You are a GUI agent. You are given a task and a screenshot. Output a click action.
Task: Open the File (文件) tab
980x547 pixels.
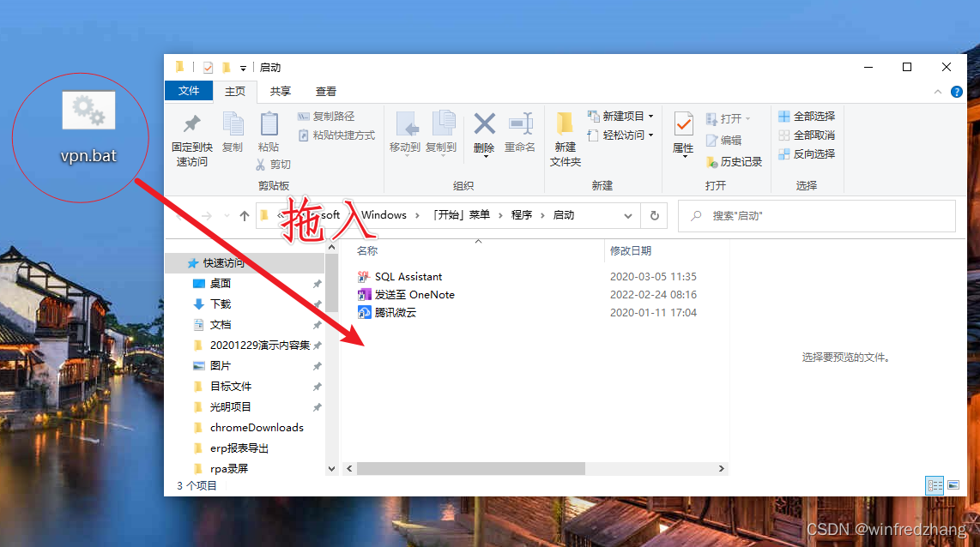[189, 91]
